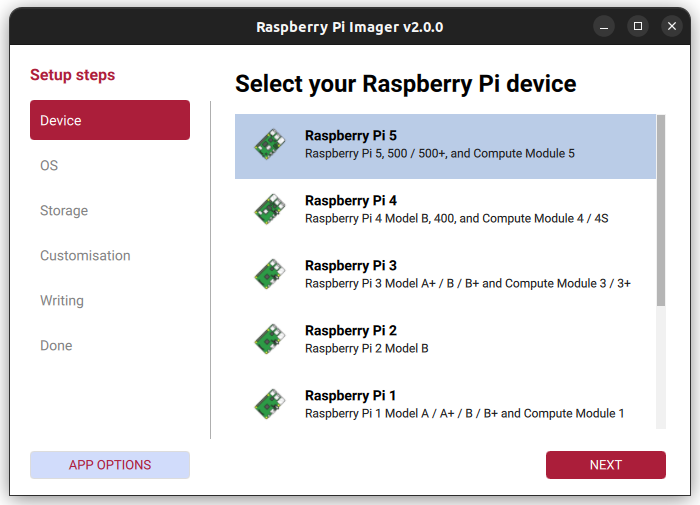Select the Done step in sidebar

pyautogui.click(x=56, y=345)
